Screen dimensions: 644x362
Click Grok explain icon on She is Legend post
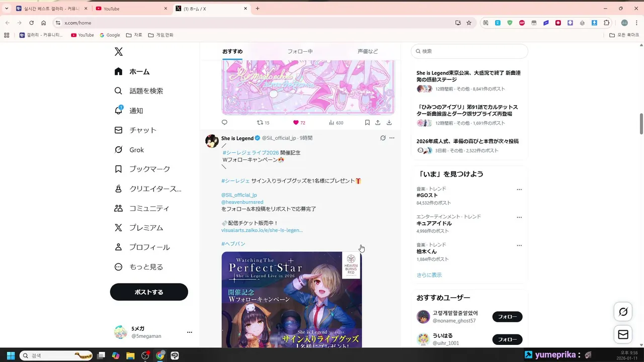tap(383, 138)
